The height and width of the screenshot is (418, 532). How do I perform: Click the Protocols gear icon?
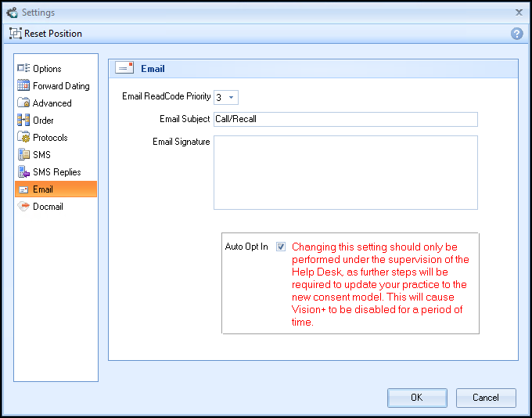[23, 138]
